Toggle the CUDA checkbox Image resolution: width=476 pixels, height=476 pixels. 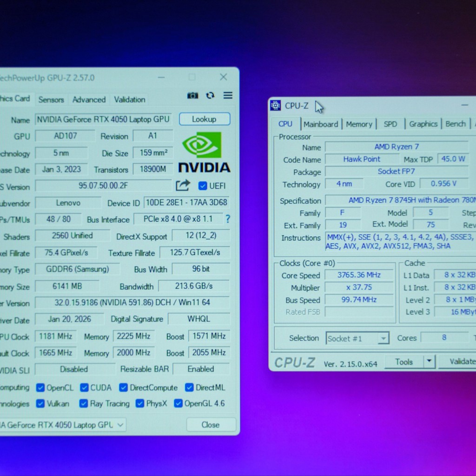click(x=84, y=388)
